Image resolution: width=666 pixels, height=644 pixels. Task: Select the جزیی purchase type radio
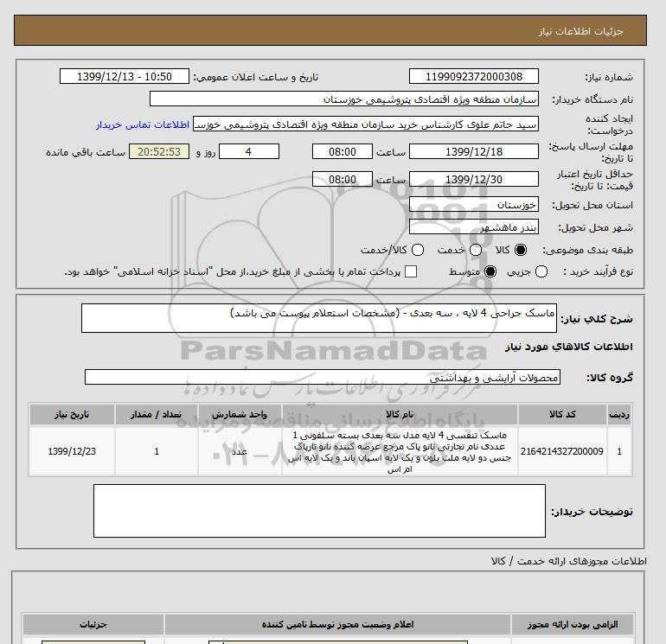541,271
